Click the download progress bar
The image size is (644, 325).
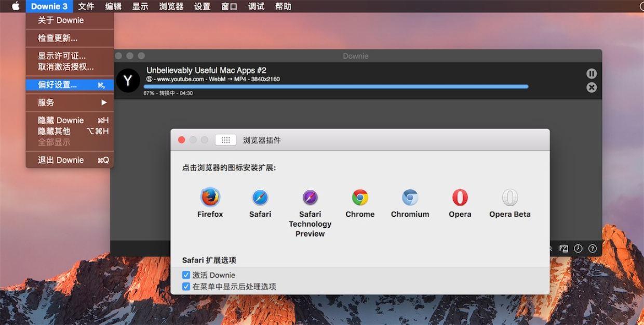pos(336,86)
